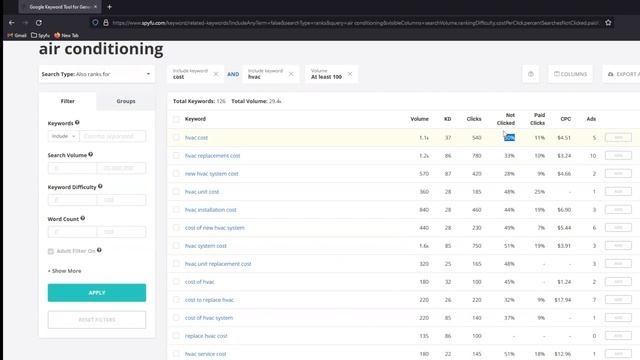
Task: Open the 'cost to replace hvac' link
Action: coord(209,300)
